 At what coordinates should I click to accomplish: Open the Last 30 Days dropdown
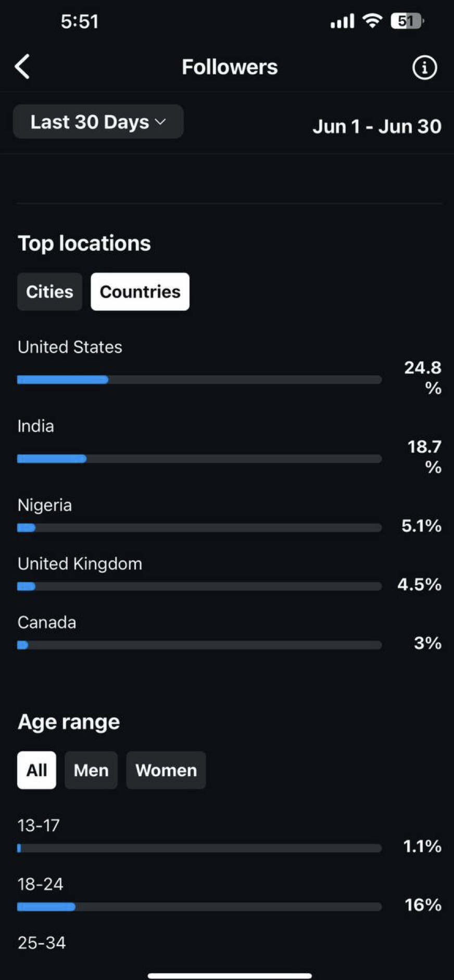98,122
